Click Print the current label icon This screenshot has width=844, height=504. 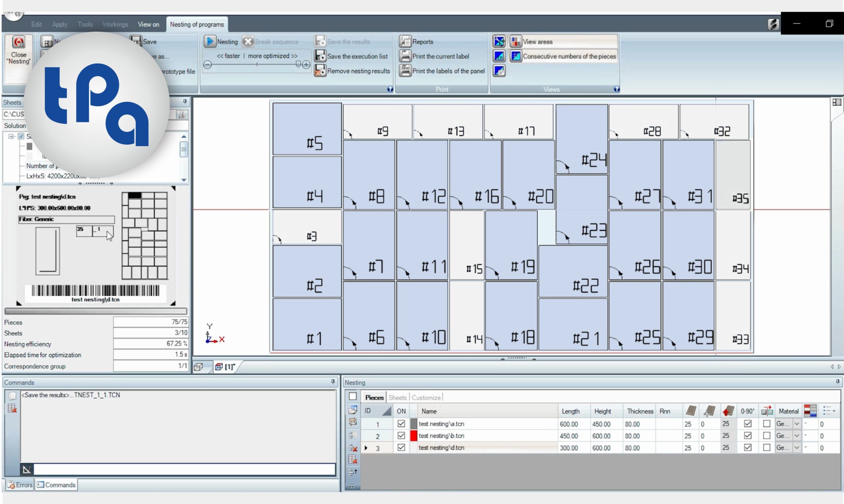(405, 56)
